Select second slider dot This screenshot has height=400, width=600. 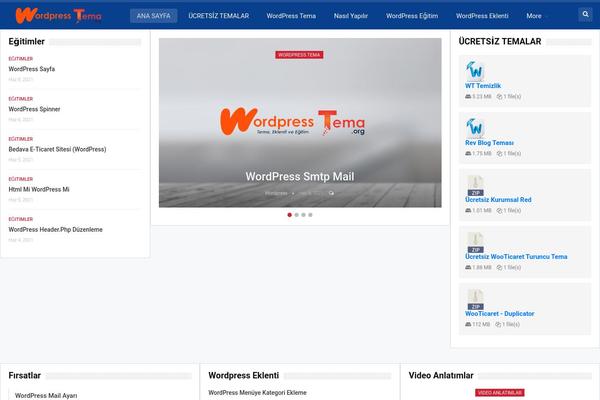(x=297, y=215)
